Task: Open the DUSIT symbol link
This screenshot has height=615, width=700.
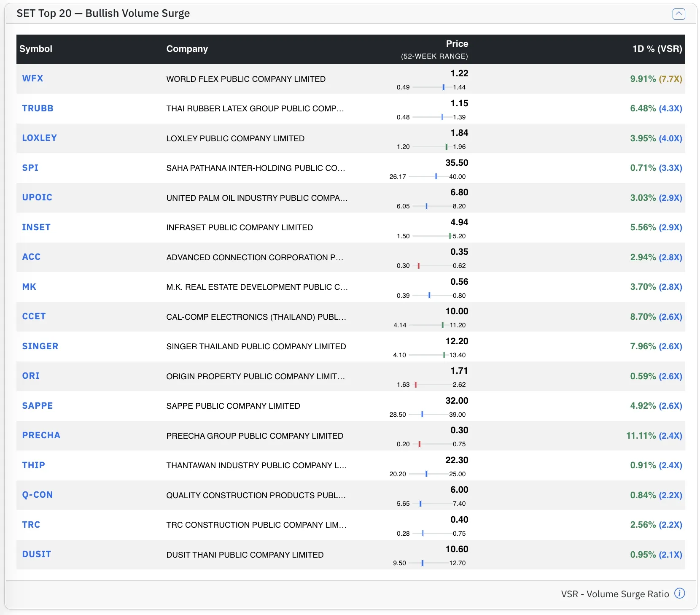Action: [x=37, y=554]
